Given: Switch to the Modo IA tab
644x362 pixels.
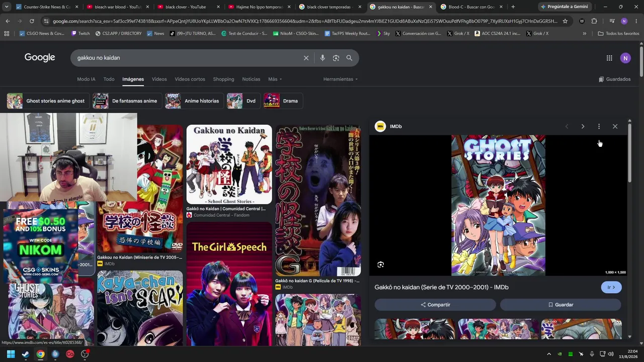Looking at the screenshot, I should 86,79.
